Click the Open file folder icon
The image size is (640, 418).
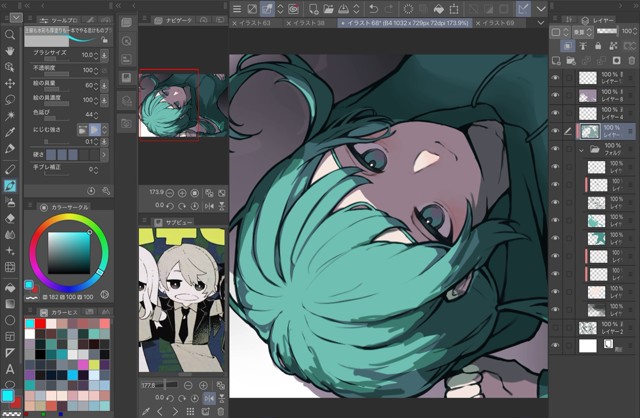[329, 9]
